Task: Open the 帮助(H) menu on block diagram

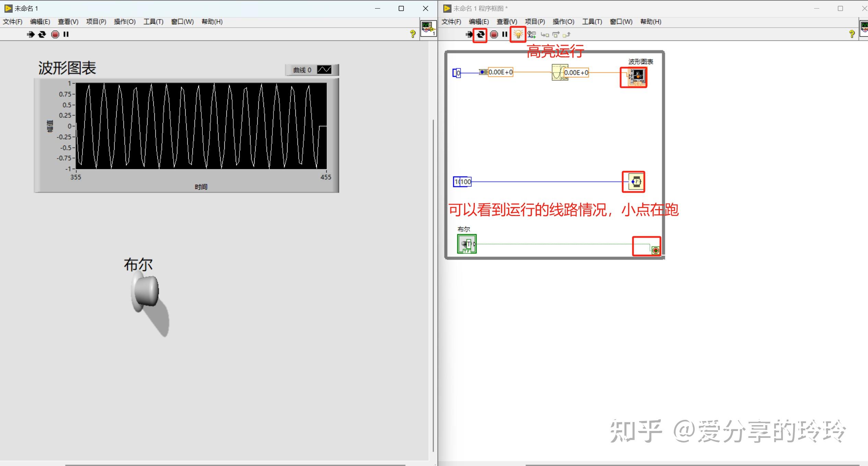Action: (650, 21)
